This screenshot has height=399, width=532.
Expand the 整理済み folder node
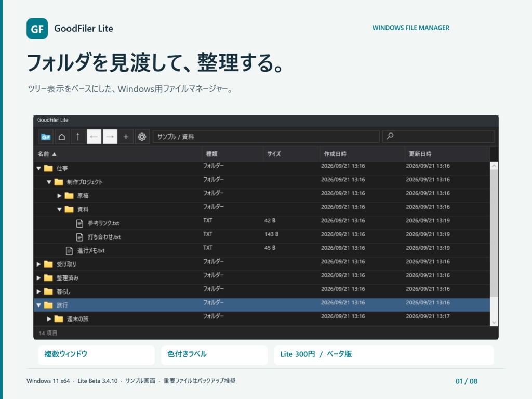point(38,278)
